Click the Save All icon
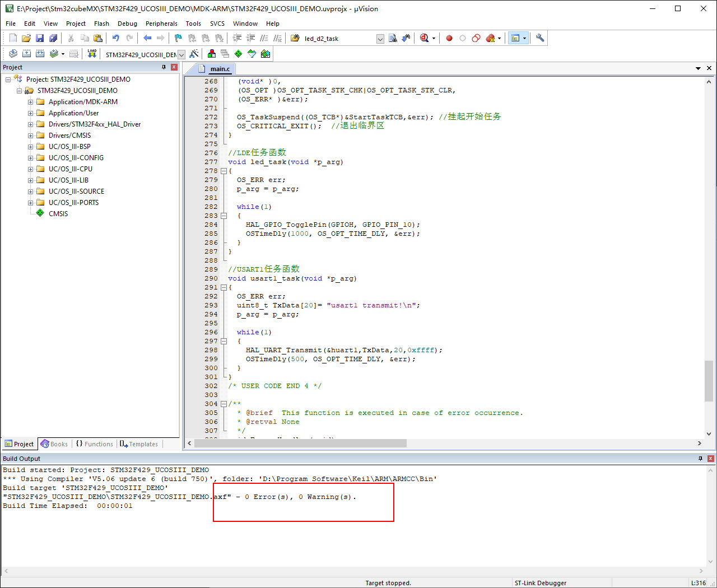717x588 pixels. pos(53,38)
